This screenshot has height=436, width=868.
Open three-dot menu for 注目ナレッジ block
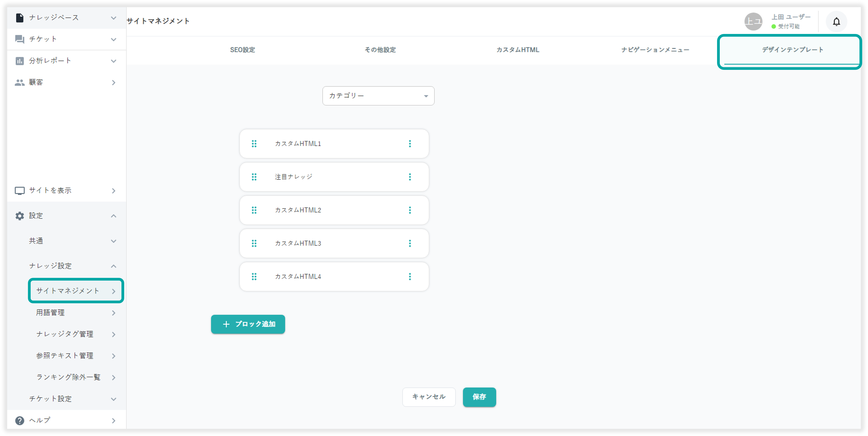pyautogui.click(x=410, y=177)
